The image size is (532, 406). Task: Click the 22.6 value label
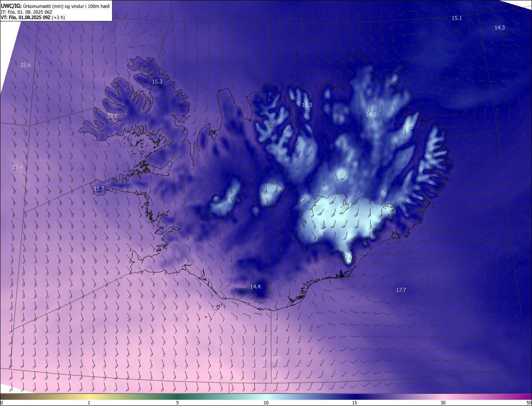(x=25, y=65)
